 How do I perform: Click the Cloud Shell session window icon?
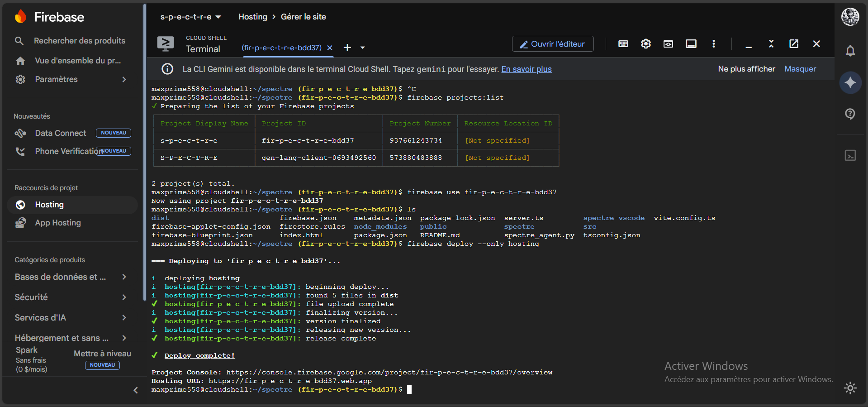691,44
